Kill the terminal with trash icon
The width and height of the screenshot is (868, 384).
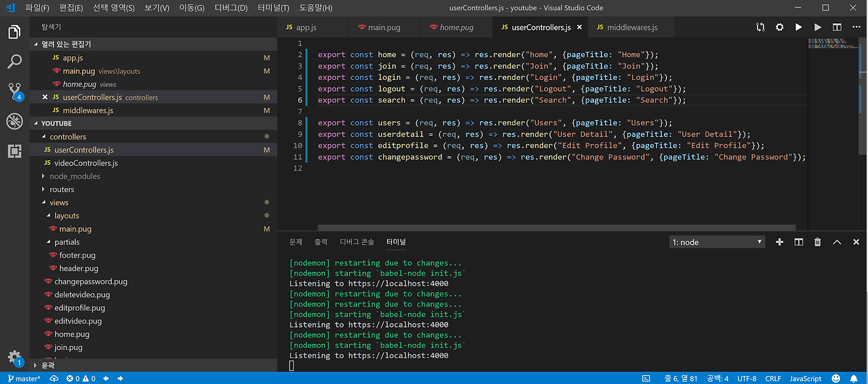pos(818,242)
